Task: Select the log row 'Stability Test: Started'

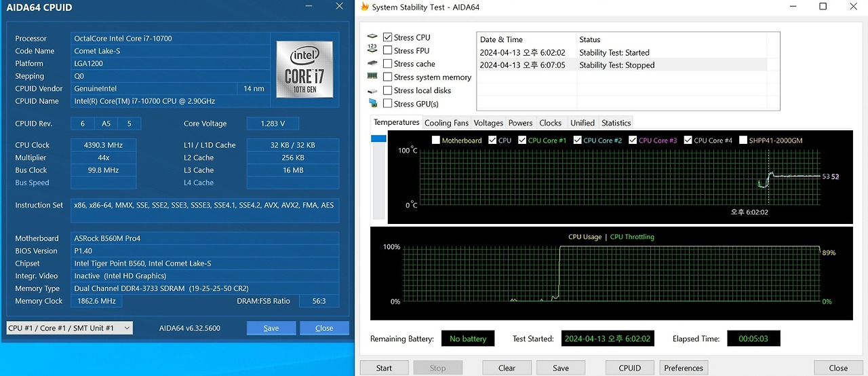Action: click(622, 52)
